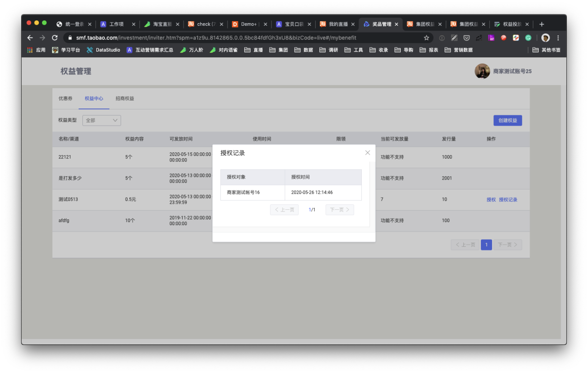Click the browser back arrow
588x373 pixels.
point(30,38)
